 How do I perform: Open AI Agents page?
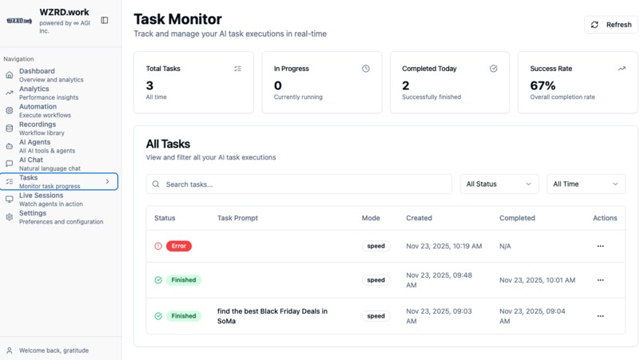point(59,146)
